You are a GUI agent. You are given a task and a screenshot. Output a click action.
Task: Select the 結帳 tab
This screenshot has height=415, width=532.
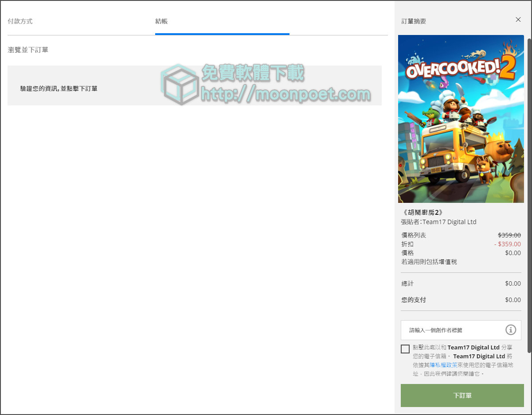(161, 21)
